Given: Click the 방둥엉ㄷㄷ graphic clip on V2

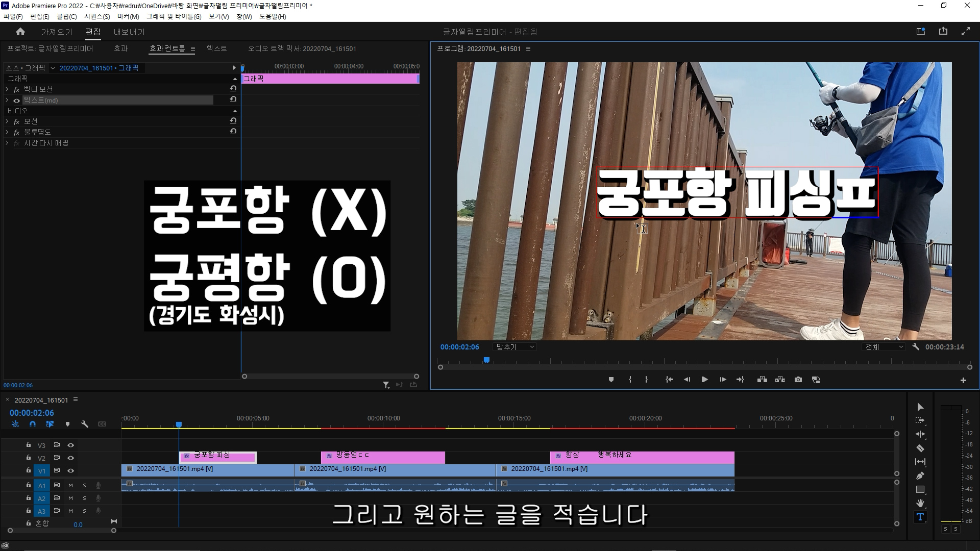Looking at the screenshot, I should click(383, 458).
